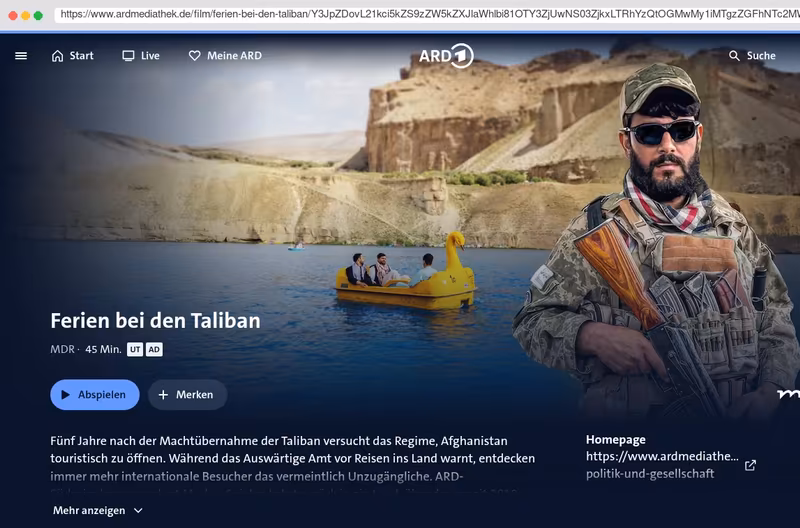Expand description with Mehr anzeigen
Viewport: 800px width, 528px height.
tap(98, 510)
